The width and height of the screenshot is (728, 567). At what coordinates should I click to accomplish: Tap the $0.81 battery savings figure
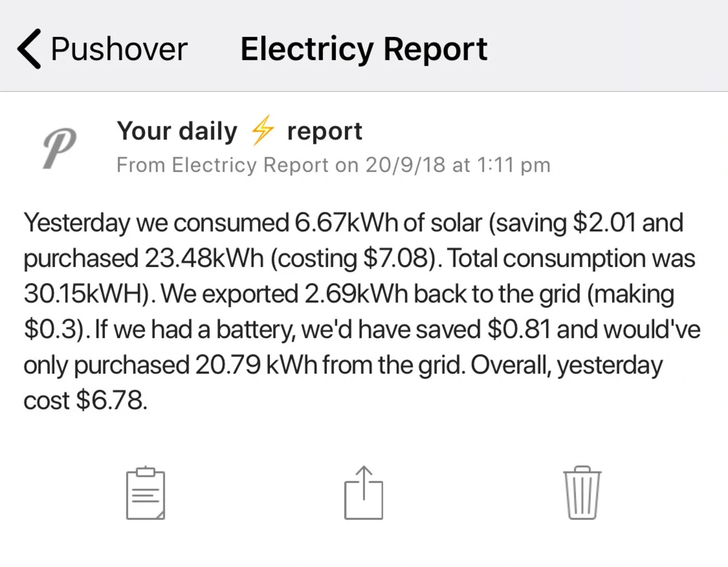coord(519,329)
